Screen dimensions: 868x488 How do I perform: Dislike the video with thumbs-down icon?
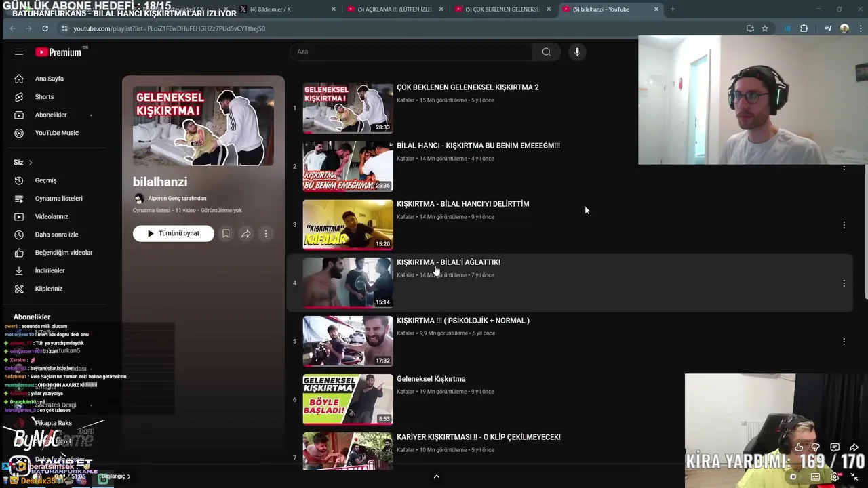[816, 447]
